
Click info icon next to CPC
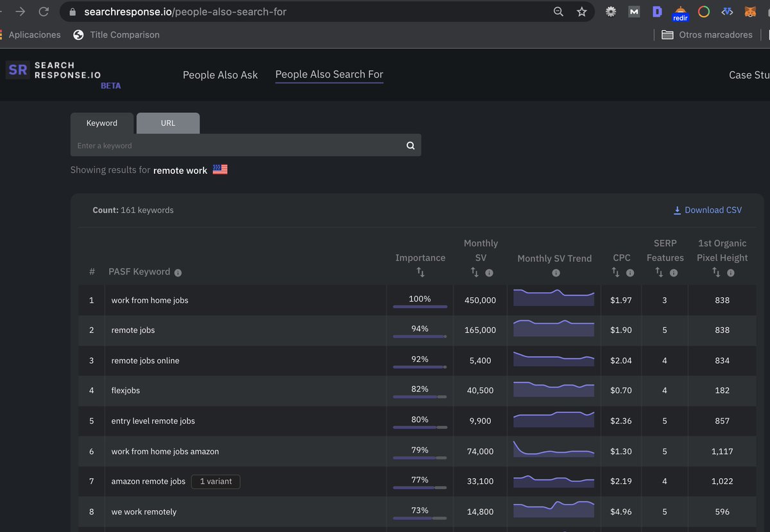(630, 273)
